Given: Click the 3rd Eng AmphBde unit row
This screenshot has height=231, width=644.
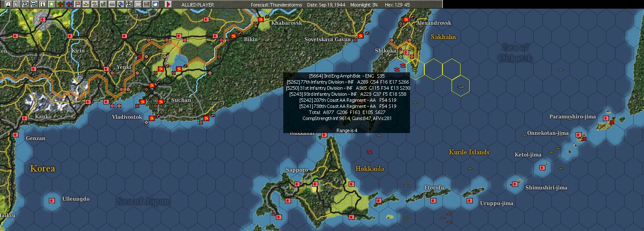Looking at the screenshot, I should 347,76.
